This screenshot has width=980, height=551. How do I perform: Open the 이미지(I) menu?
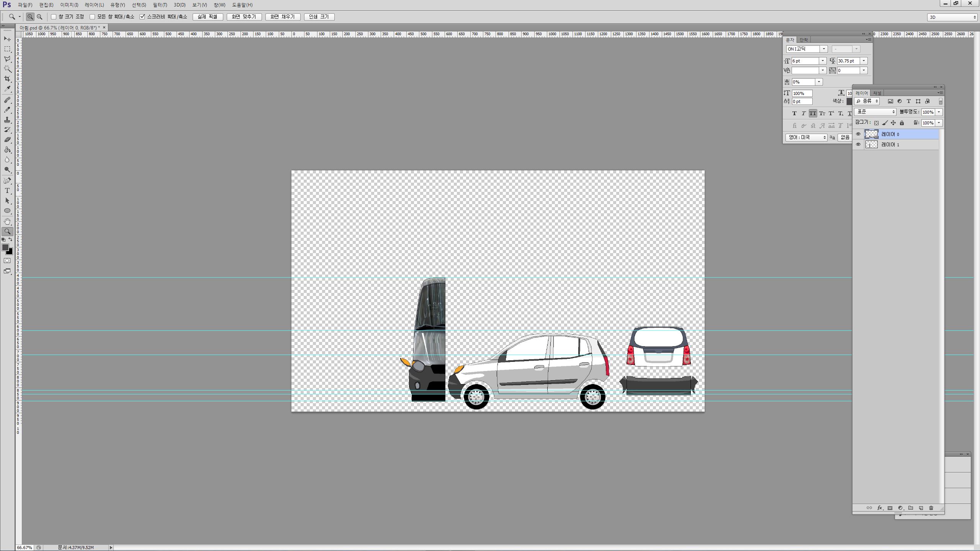click(x=69, y=5)
